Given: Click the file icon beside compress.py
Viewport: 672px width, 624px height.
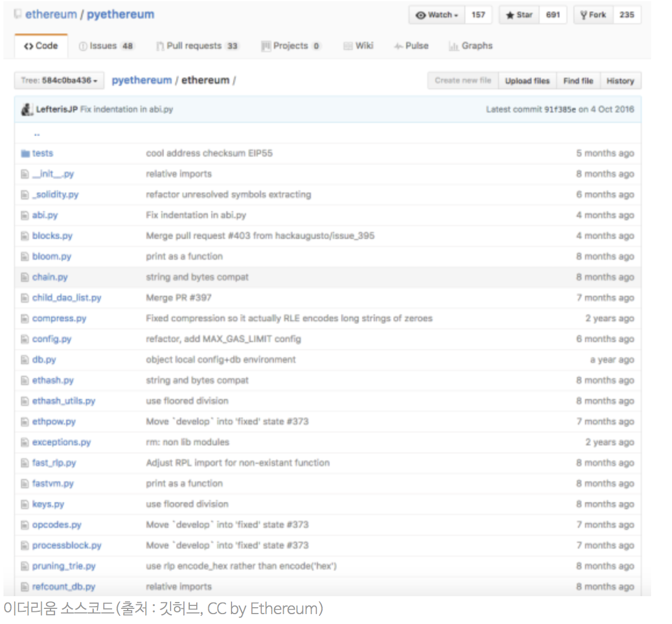Looking at the screenshot, I should pyautogui.click(x=25, y=318).
